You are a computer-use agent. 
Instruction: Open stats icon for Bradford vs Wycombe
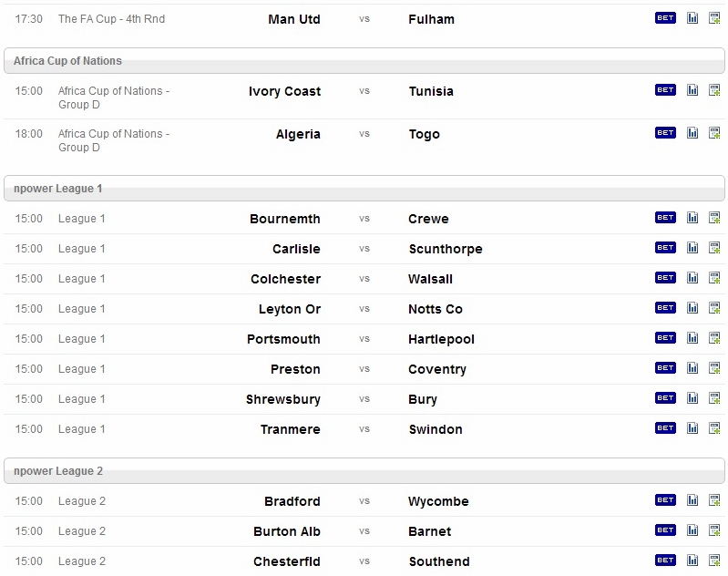(x=692, y=499)
